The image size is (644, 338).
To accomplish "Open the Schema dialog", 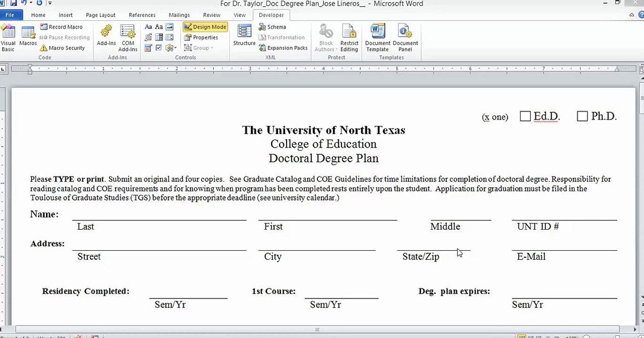I will [x=272, y=27].
